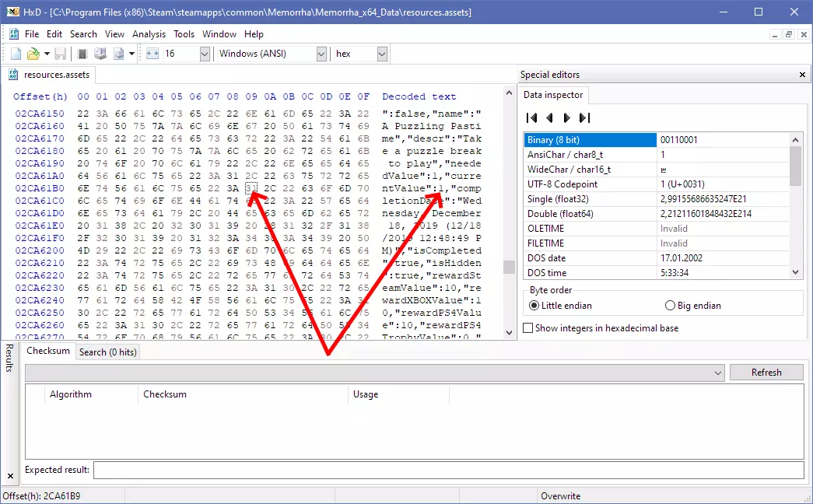Select the Data inspector tab
Viewport: 813px width, 504px height.
point(552,95)
